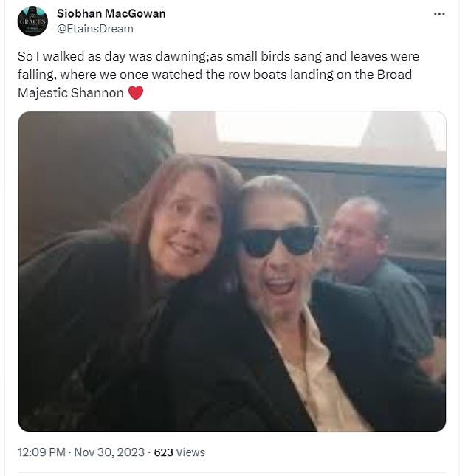Click the @EtainsDream handle
This screenshot has height=476, width=468.
pos(95,29)
